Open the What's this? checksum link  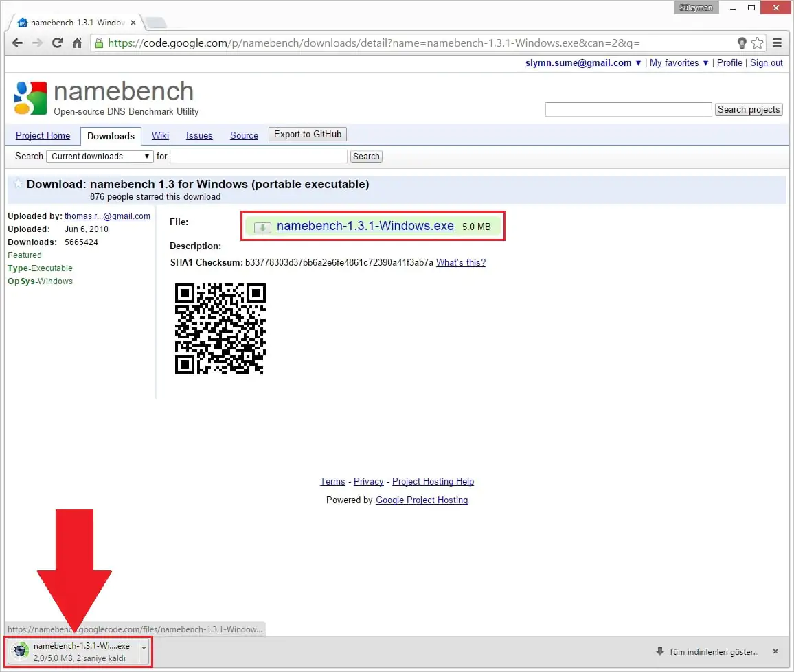click(x=460, y=262)
